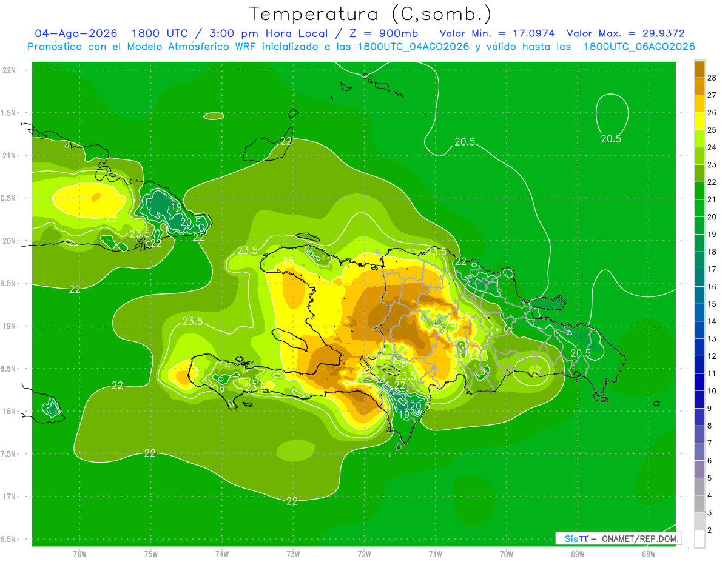The image size is (728, 562).
Task: Click the '22N' latitude axis label
Action: 9,70
